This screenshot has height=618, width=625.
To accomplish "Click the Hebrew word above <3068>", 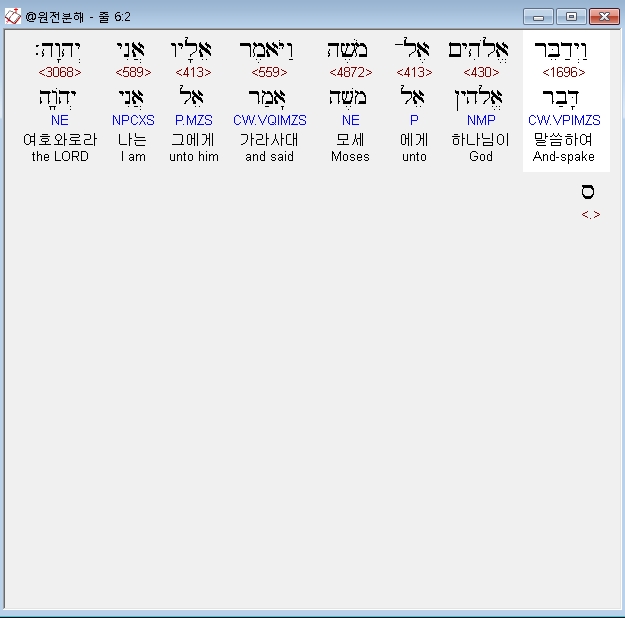I will point(58,50).
